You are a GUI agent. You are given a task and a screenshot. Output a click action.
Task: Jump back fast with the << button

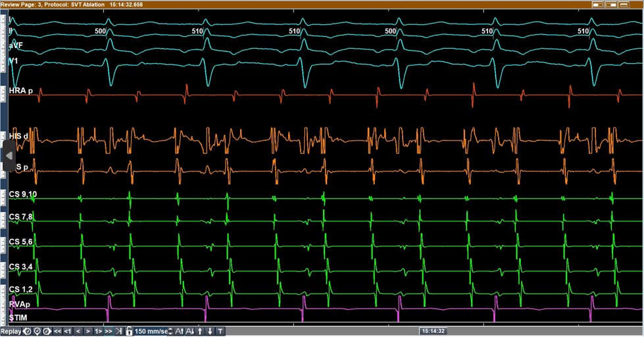click(x=57, y=331)
